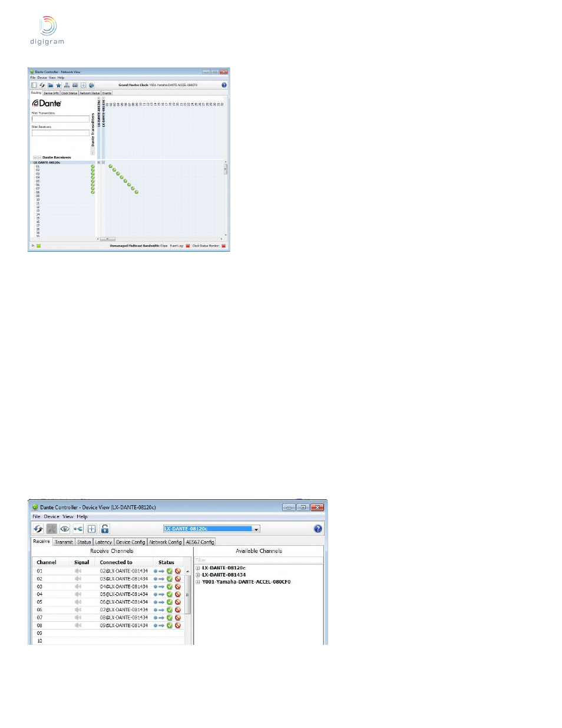This screenshot has height=728, width=562.
Task: Open the Device Config tab
Action: click(x=131, y=542)
